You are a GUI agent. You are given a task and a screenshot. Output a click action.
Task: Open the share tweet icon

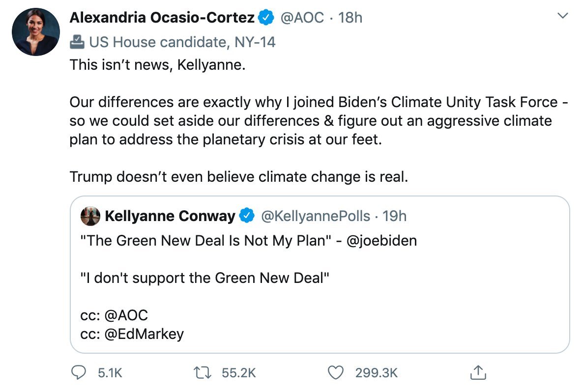click(x=477, y=373)
